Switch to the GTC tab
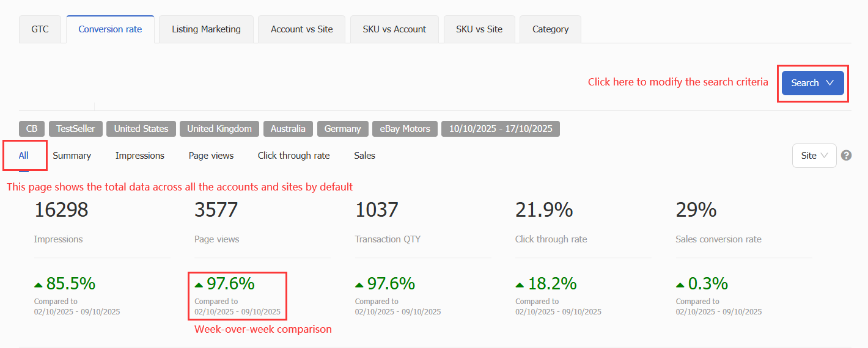 [x=40, y=29]
